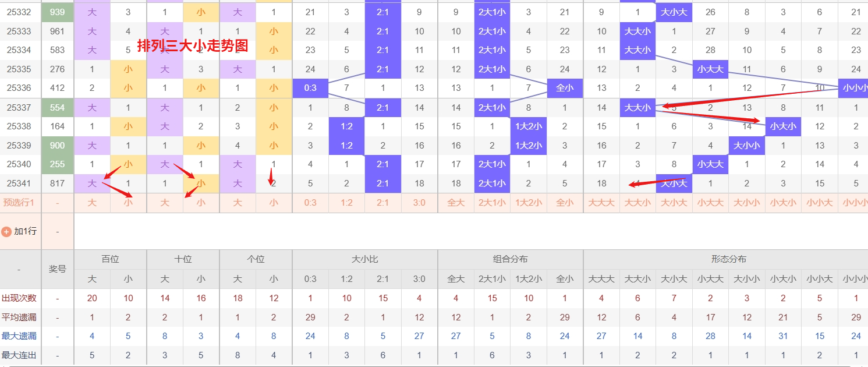This screenshot has height=367, width=868.
Task: Add one more preselect row via 加1行
Action: pos(25,231)
